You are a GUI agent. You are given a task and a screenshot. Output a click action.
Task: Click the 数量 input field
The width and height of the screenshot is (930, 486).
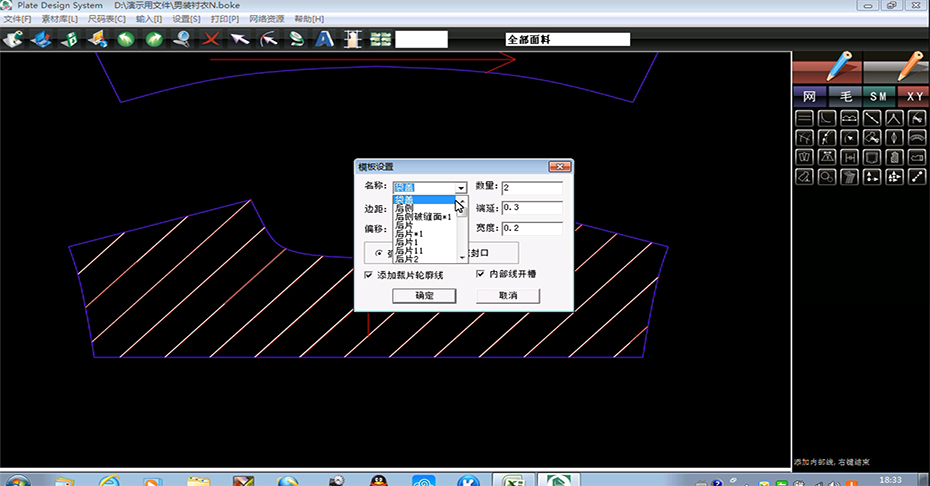click(x=531, y=187)
